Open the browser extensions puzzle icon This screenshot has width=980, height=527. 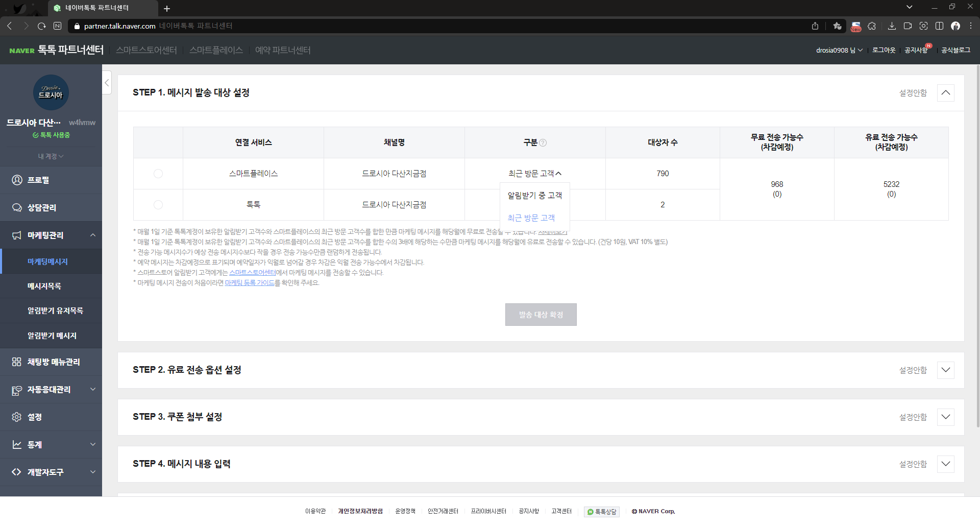coord(872,26)
